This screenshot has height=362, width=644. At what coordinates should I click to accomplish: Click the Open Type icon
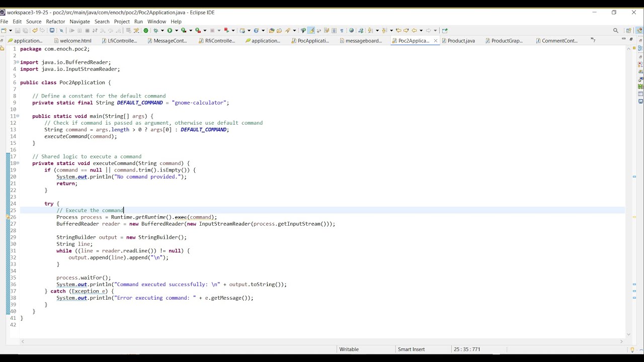tap(272, 30)
